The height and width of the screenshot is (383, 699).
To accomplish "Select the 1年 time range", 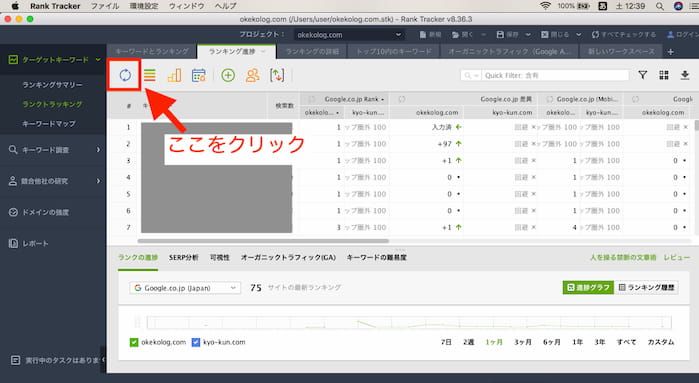I will coord(577,342).
